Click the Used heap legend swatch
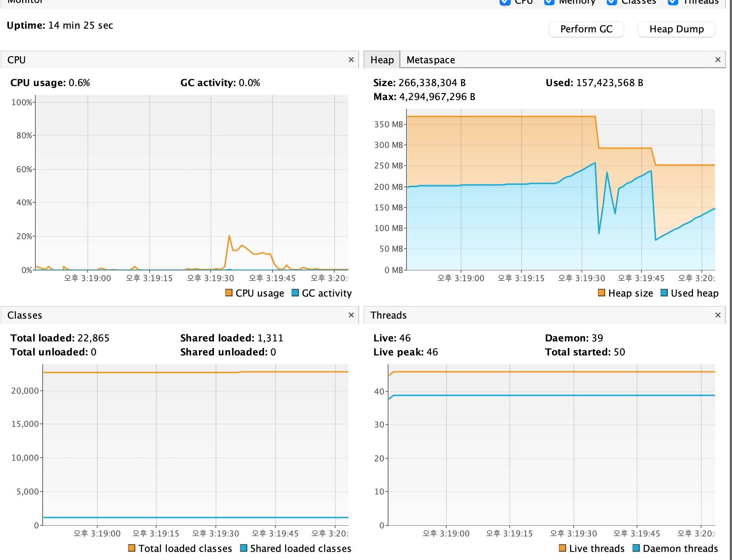This screenshot has height=560, width=732. click(x=664, y=293)
